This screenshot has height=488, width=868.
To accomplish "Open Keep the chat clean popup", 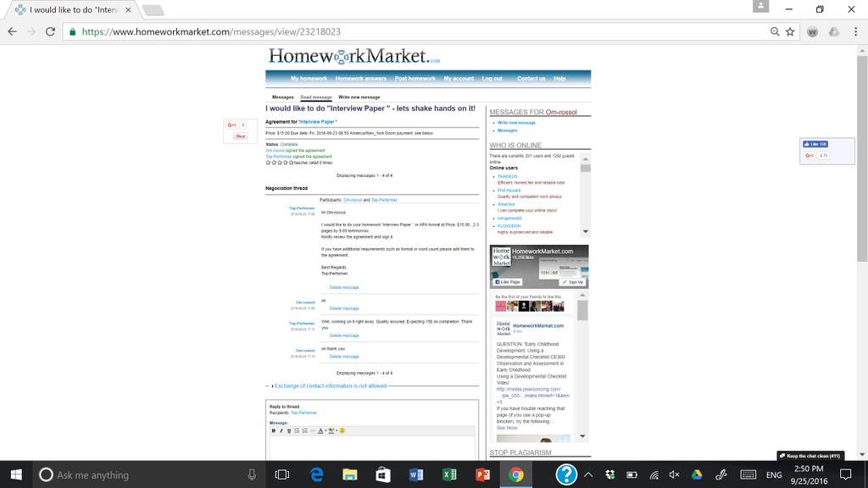I will point(810,456).
